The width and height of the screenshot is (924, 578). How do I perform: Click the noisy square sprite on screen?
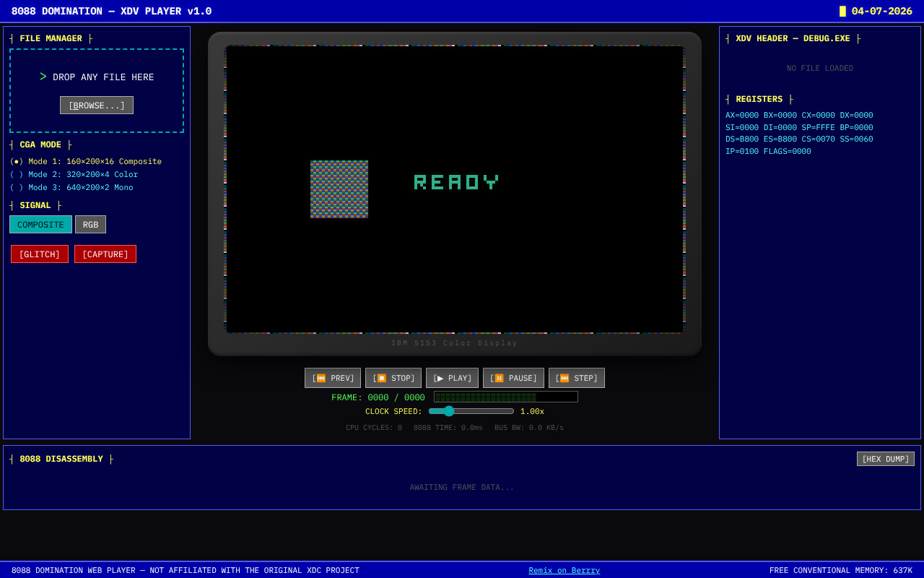tap(339, 189)
